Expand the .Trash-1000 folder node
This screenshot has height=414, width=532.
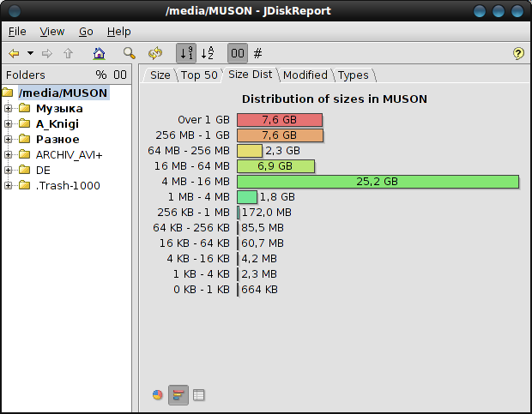(8, 185)
